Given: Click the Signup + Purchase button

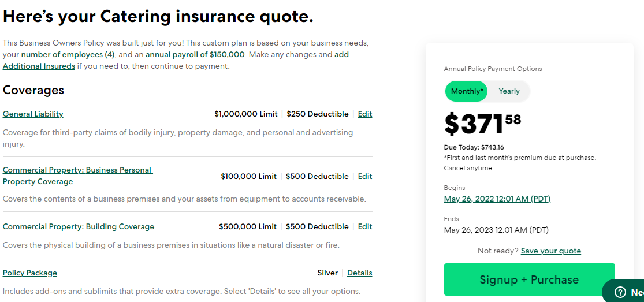Looking at the screenshot, I should click(529, 280).
